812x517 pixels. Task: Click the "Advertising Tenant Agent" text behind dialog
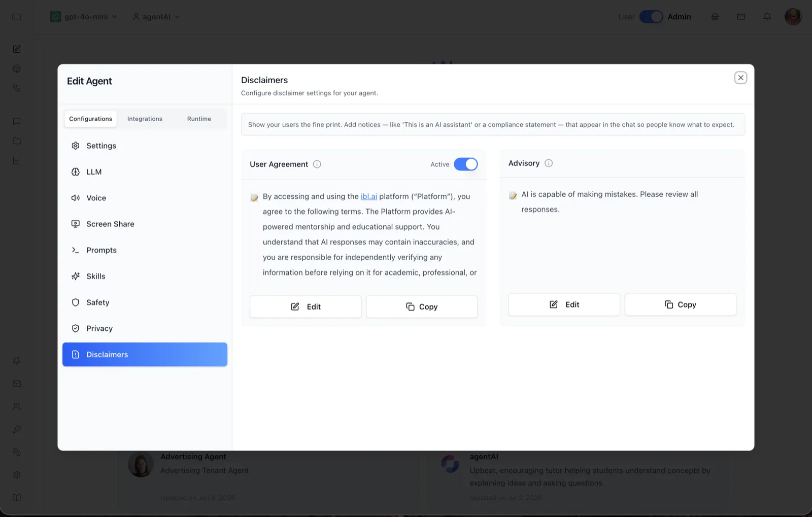205,470
